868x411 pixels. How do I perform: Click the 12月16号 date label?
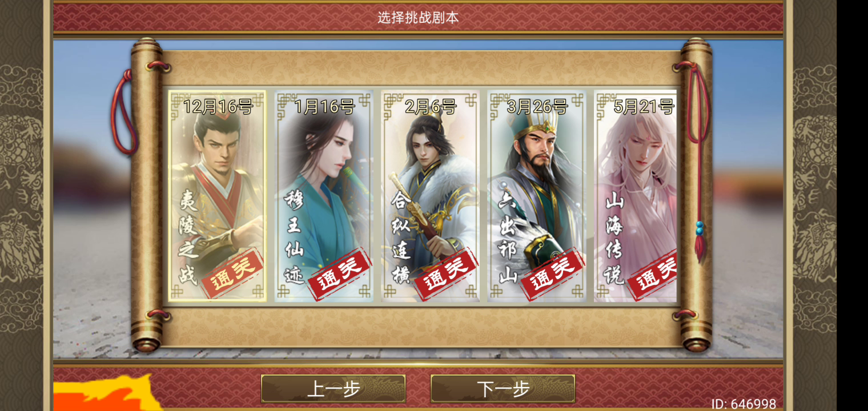pos(218,106)
